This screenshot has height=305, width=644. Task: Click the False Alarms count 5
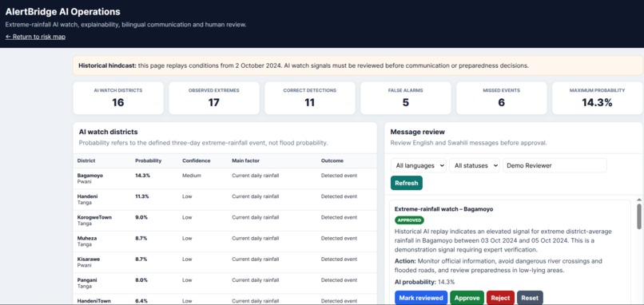(x=405, y=102)
